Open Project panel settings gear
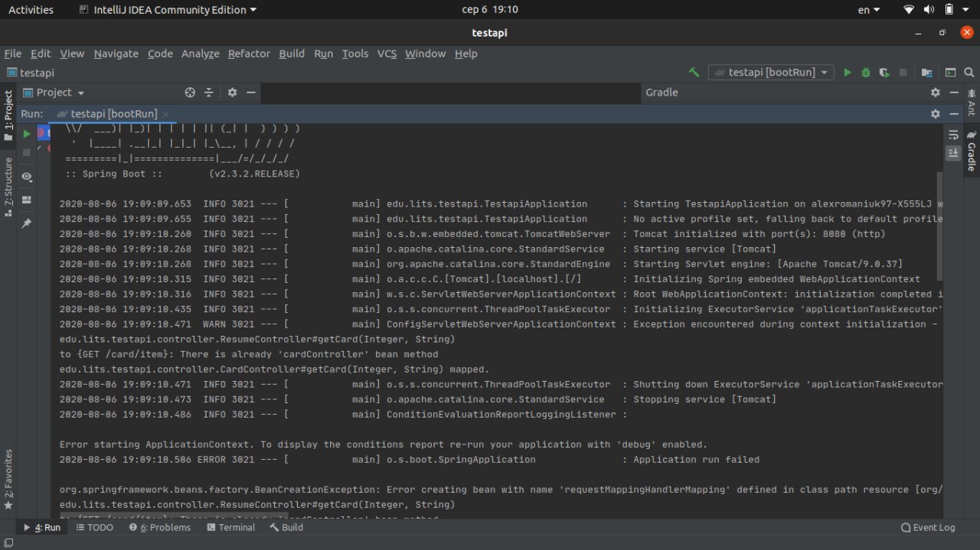This screenshot has width=980, height=550. tap(232, 93)
